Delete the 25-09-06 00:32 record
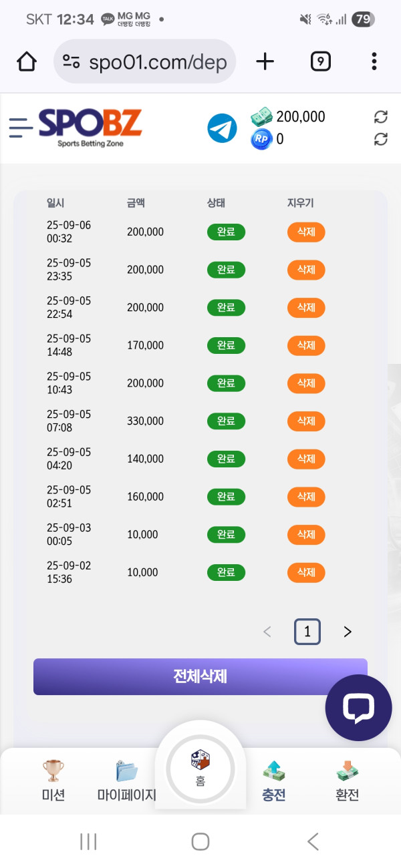The image size is (401, 868). [306, 232]
